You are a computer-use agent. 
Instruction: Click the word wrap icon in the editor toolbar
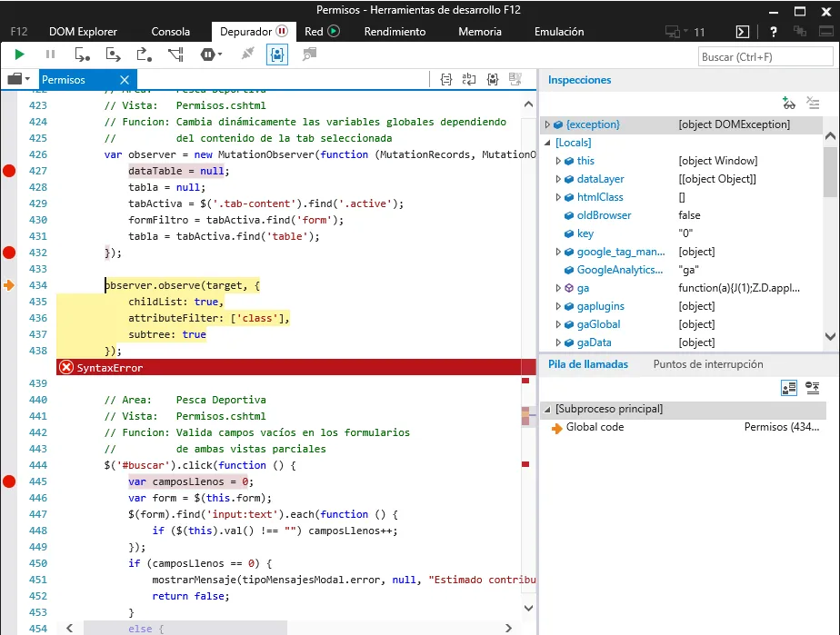(469, 80)
